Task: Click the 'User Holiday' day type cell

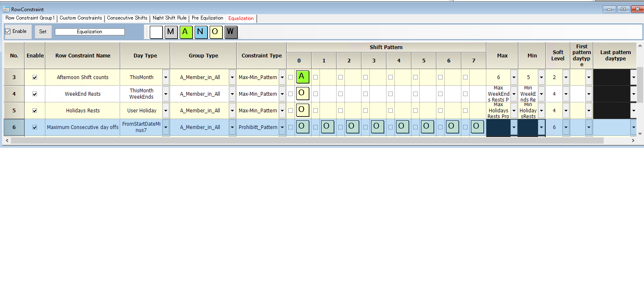Action: pyautogui.click(x=142, y=110)
